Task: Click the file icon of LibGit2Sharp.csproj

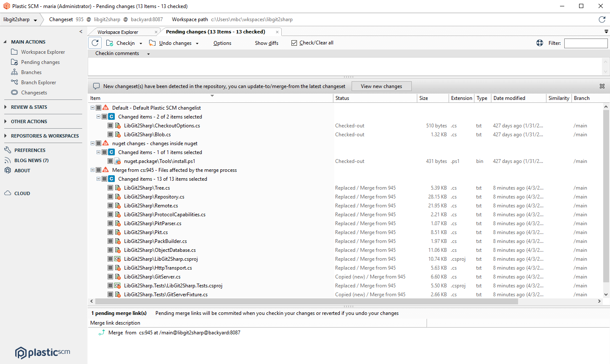Action: [118, 259]
